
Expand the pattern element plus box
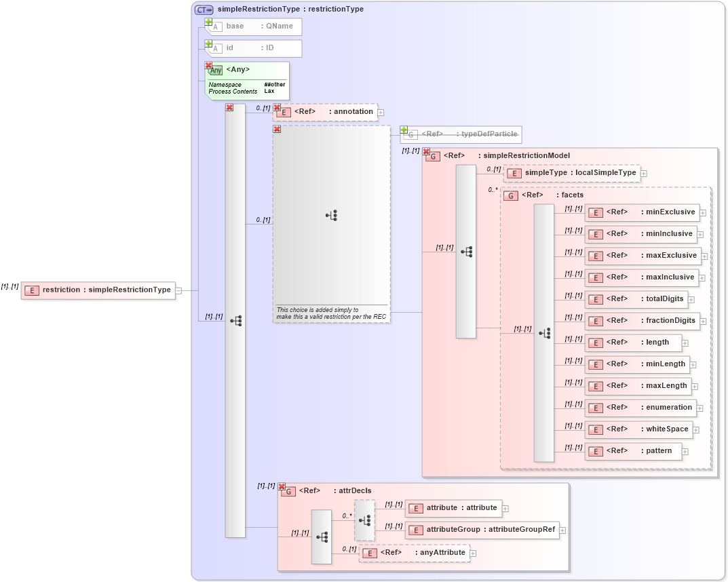tap(685, 450)
